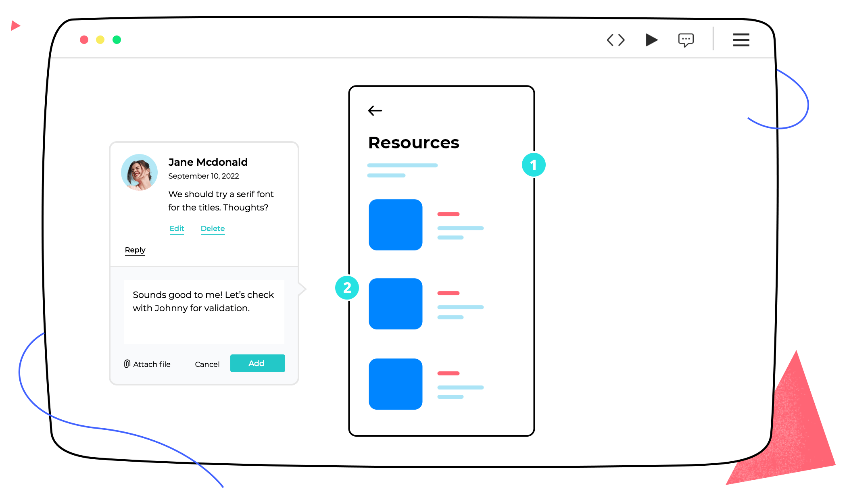Click the second blue resource thumbnail

tap(396, 302)
